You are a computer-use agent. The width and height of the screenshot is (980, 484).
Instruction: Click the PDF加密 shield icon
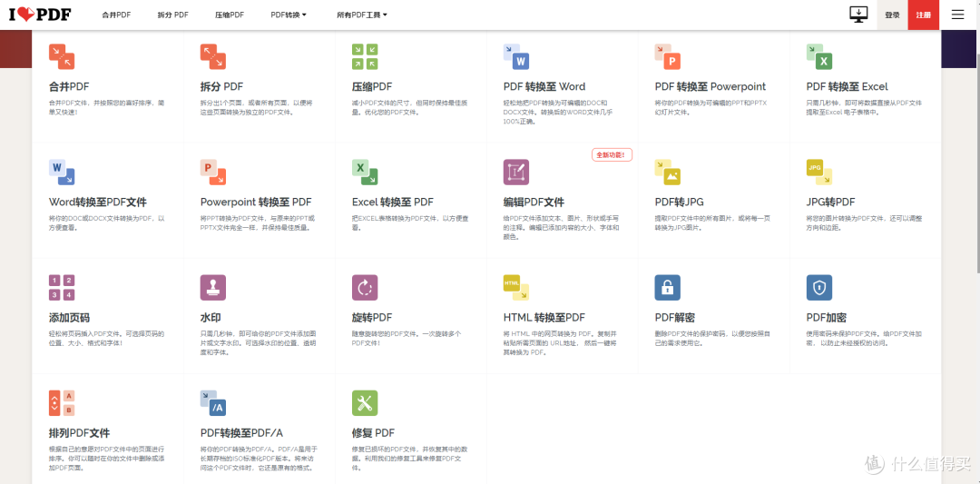tap(819, 287)
